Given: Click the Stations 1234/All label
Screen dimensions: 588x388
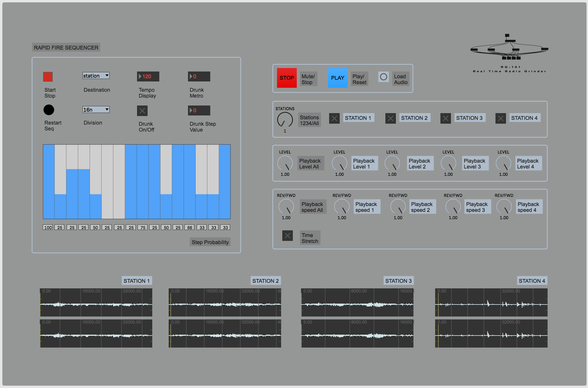Looking at the screenshot, I should click(x=310, y=120).
